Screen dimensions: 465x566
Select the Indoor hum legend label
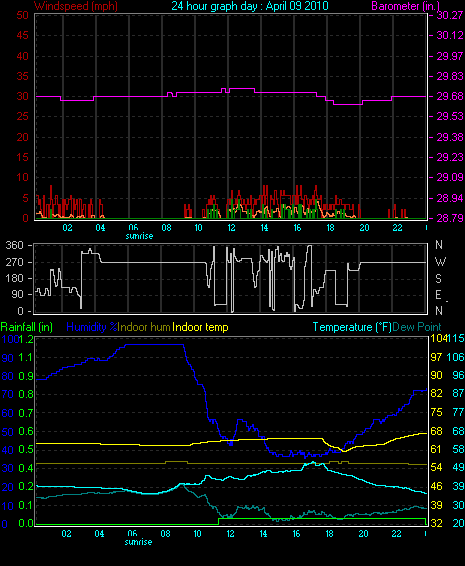click(144, 327)
